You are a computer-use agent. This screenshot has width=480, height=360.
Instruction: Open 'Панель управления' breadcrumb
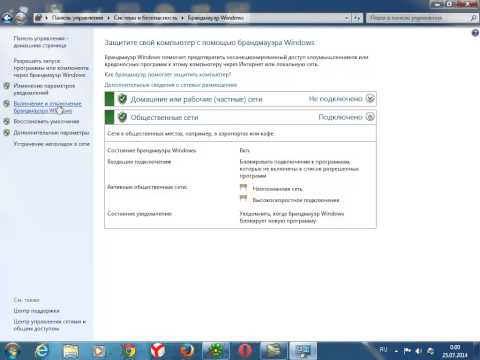point(77,18)
